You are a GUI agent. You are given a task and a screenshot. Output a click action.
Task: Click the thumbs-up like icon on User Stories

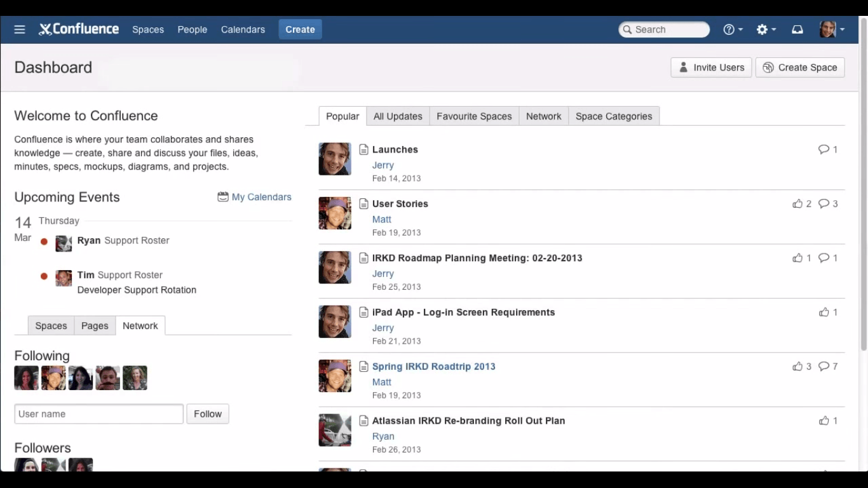pos(797,203)
